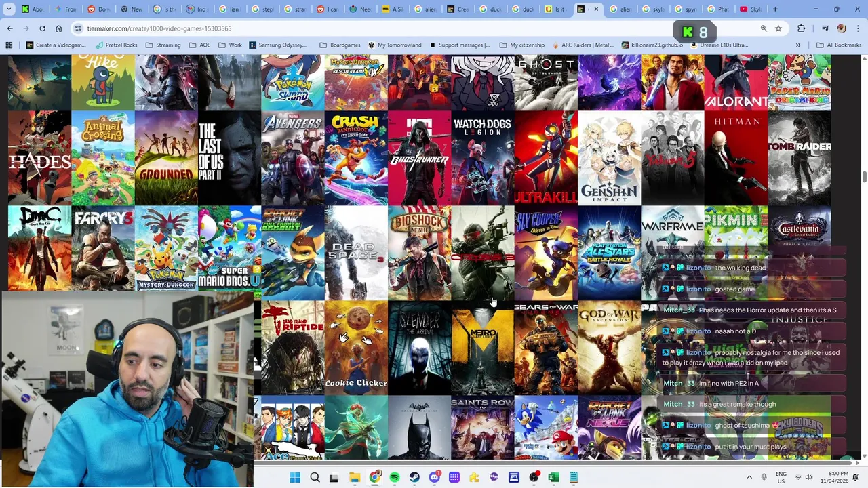Open the Boardgames bookmarks folder

tap(340, 45)
